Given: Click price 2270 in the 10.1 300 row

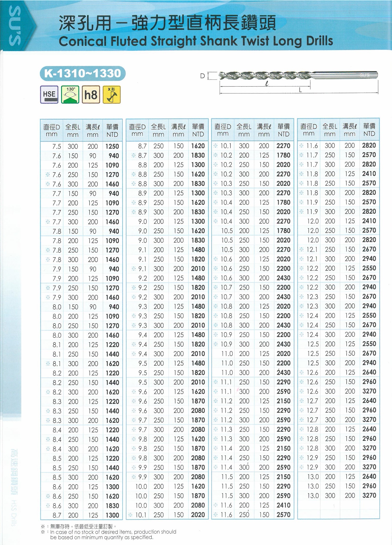Looking at the screenshot, I should pos(283,146).
